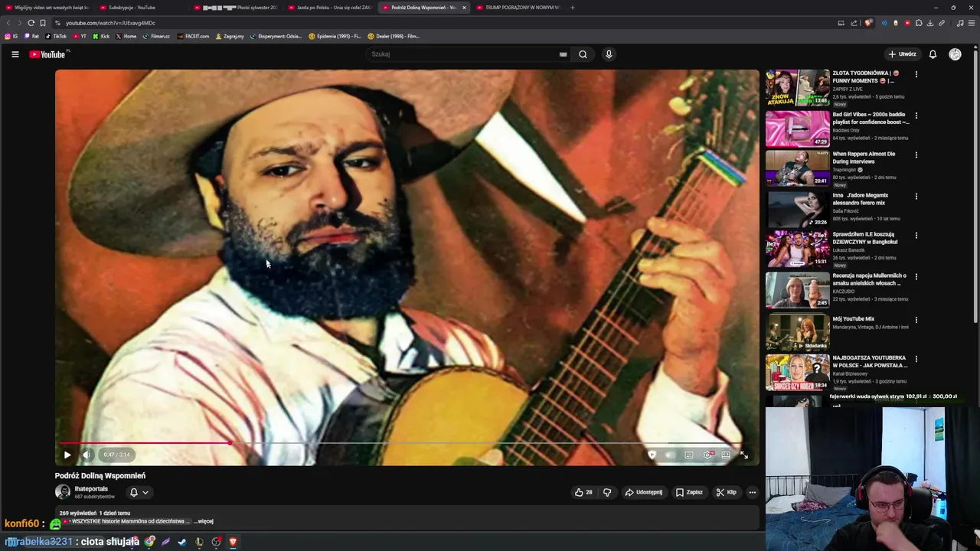
Task: Open options for Inna J'adore Megamix video
Action: pos(916,196)
